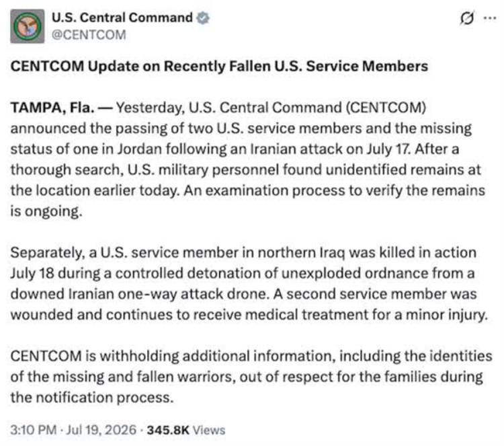Click the words northern Iraq
This screenshot has width=504, height=446.
tap(302, 253)
